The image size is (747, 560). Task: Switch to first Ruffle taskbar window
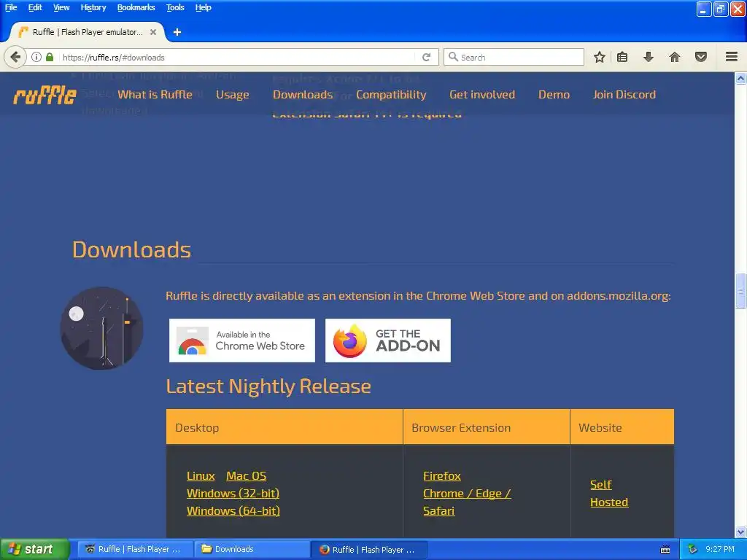[x=135, y=549]
